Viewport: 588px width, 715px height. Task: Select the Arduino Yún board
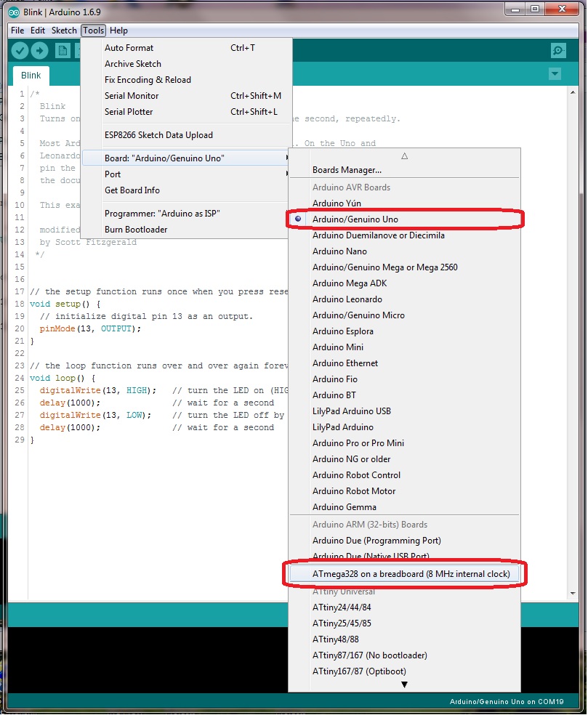[x=405, y=203]
